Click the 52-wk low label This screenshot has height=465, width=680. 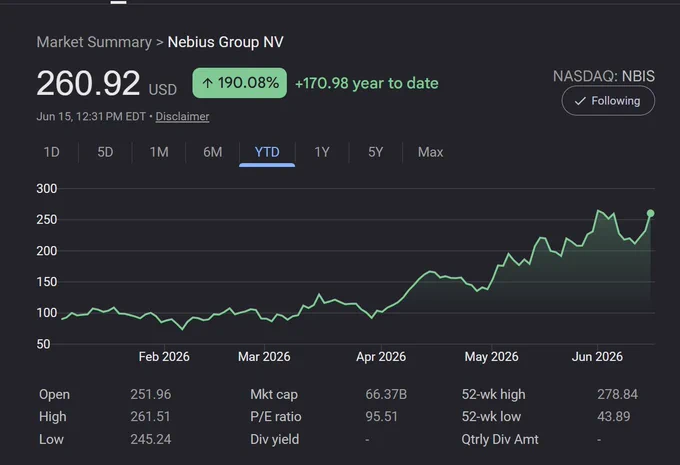[x=491, y=416]
